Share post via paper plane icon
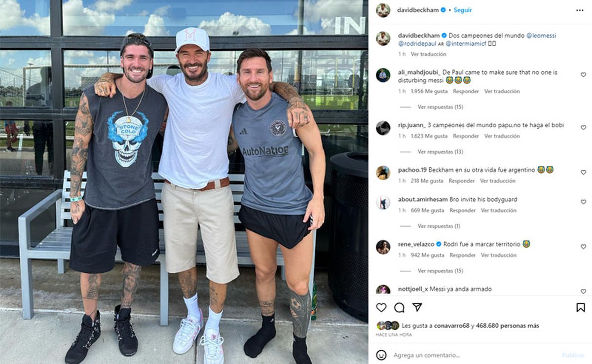 coord(417,307)
